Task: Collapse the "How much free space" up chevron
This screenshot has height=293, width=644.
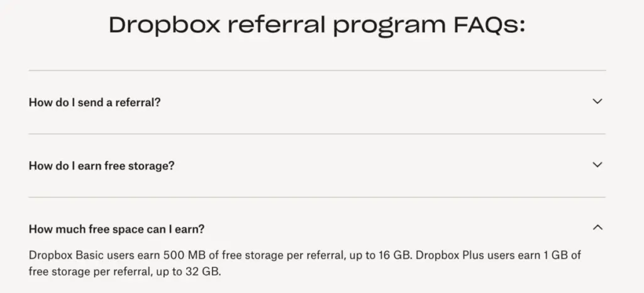Action: [x=597, y=228]
